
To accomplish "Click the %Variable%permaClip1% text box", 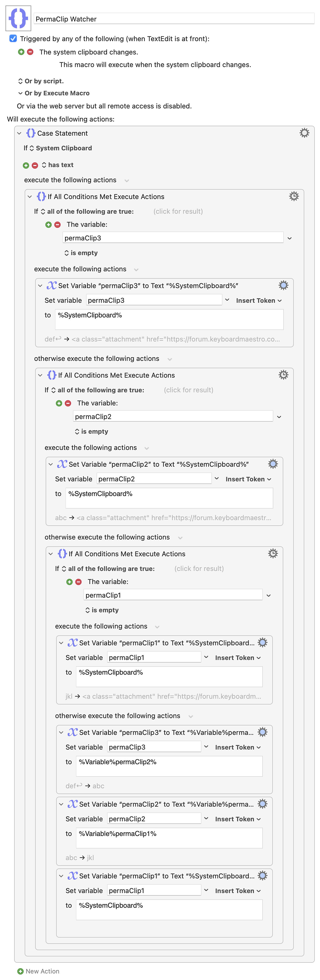I will tap(169, 838).
